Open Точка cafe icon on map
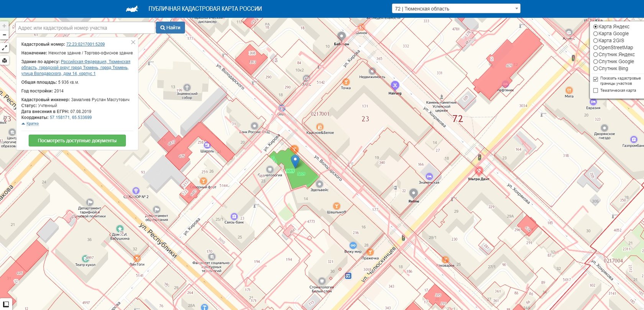 346,82
